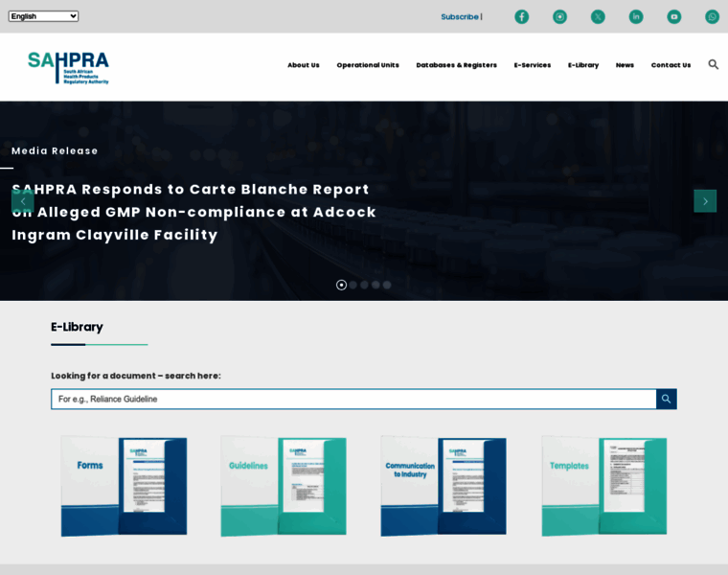Screen dimensions: 728x575
Task: Open the LinkedIn social icon
Action: coord(636,16)
